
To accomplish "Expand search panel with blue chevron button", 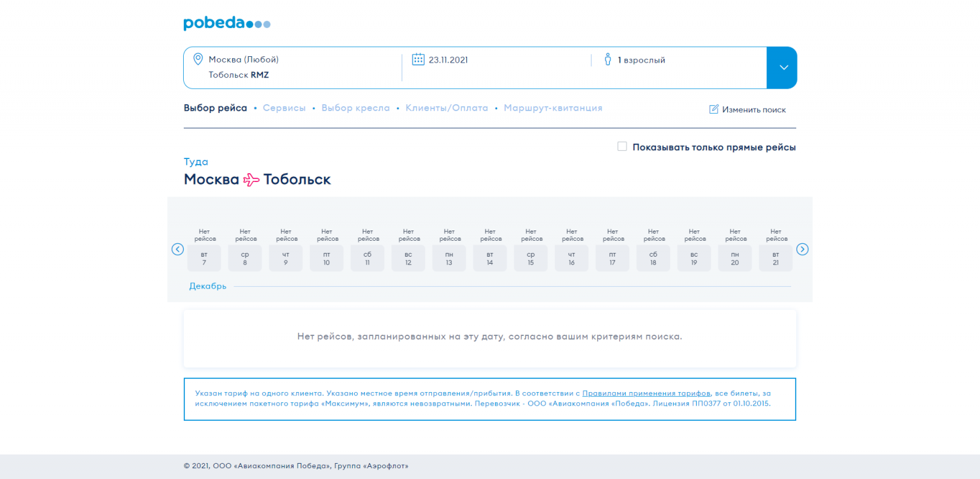I will coord(782,68).
